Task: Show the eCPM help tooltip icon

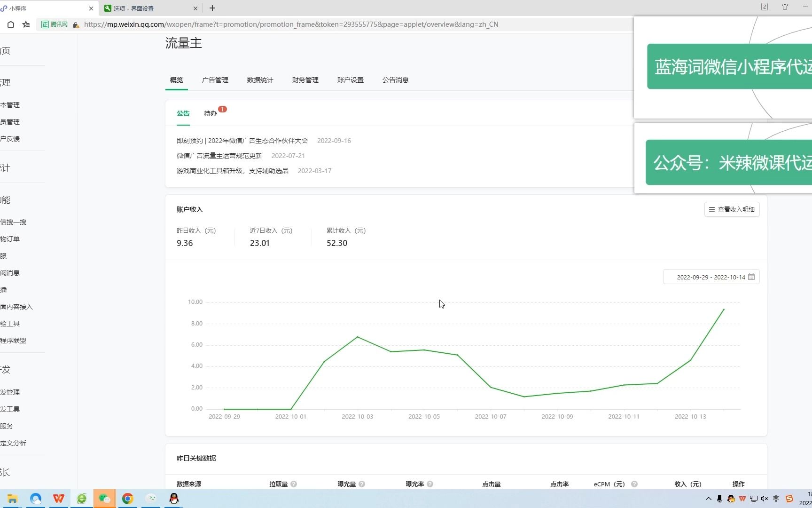Action: tap(634, 484)
